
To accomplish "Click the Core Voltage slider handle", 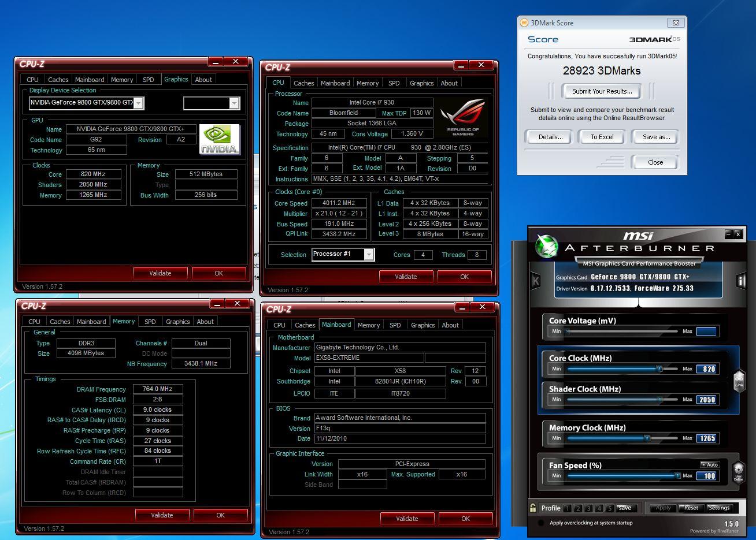I will (x=568, y=331).
